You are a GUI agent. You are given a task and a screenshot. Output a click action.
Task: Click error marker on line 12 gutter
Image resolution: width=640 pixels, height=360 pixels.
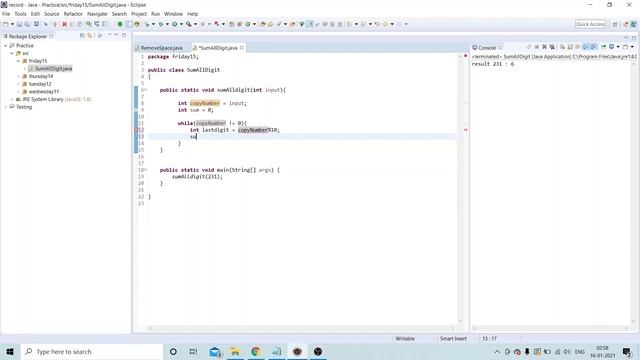(136, 130)
